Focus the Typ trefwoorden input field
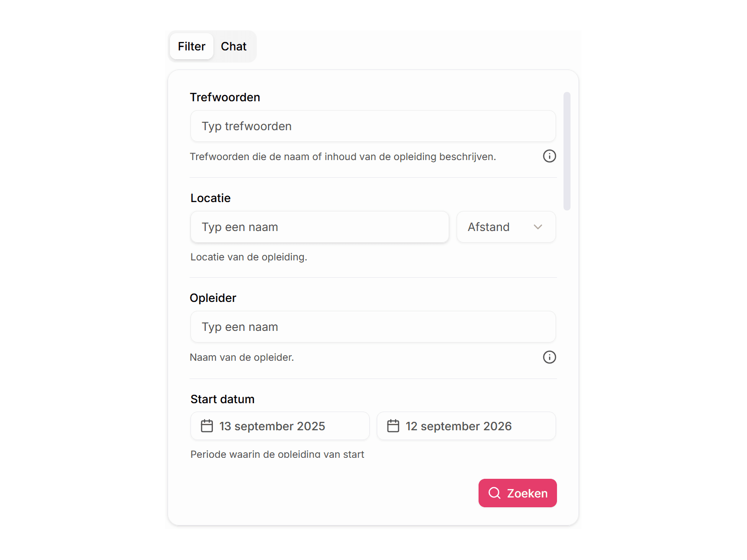Viewport: 747px width, 560px height. point(373,126)
